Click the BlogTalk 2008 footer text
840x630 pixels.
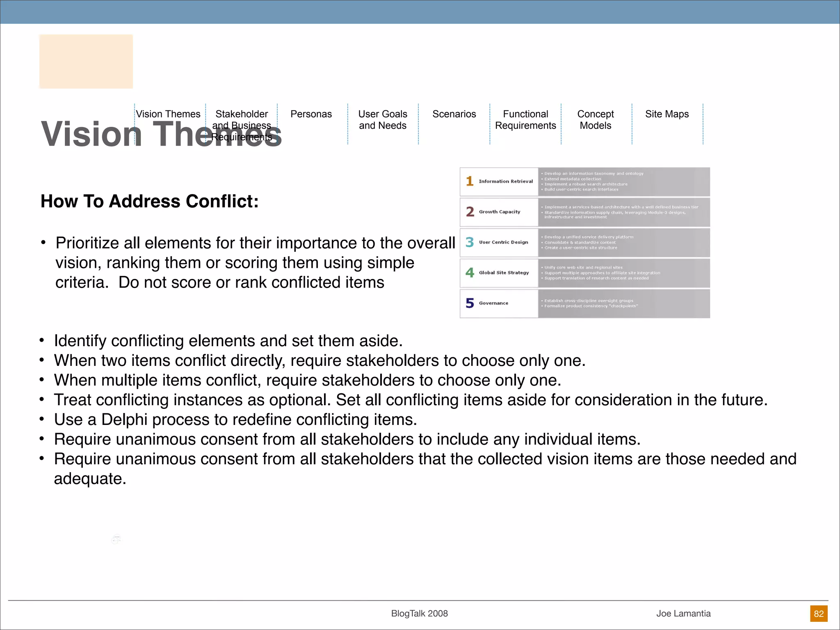point(419,614)
